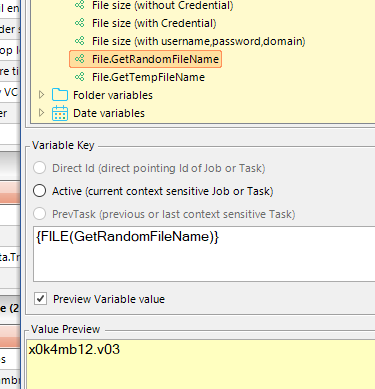Click the File size with Credential icon
Screen dimensions: 375x389
(79, 23)
